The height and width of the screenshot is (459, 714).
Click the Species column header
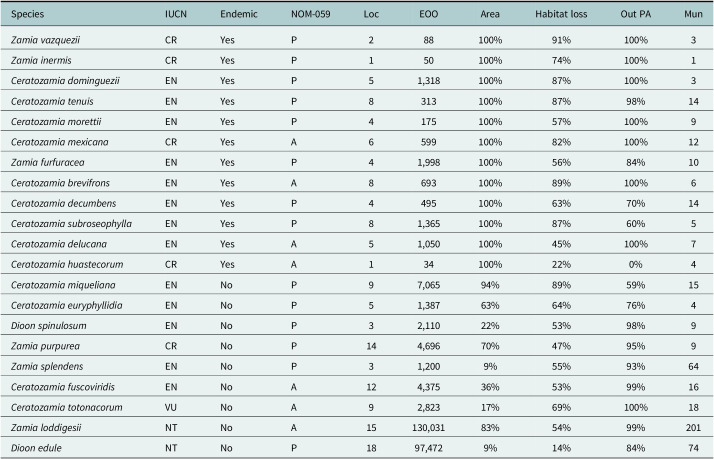tap(27, 14)
